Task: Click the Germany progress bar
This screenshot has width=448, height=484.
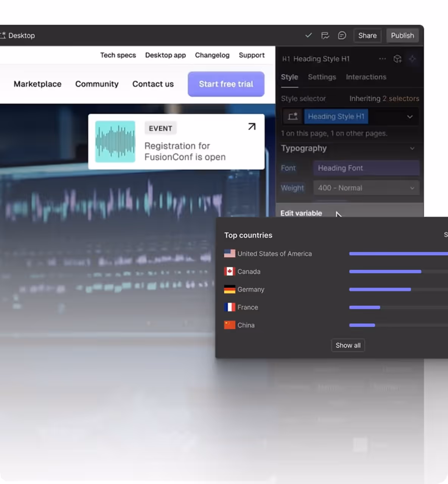Action: click(380, 289)
